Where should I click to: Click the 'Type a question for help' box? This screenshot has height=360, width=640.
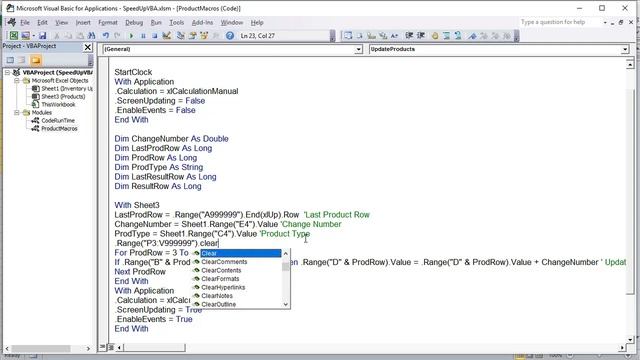pos(559,22)
